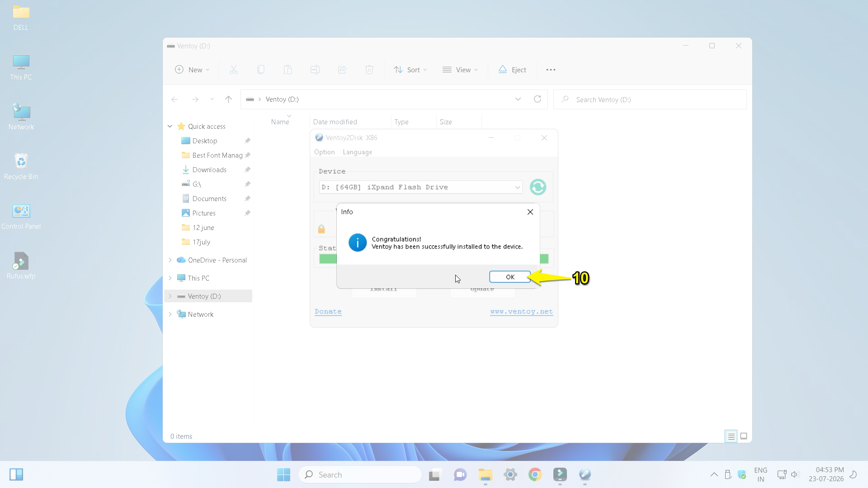Viewport: 868px width, 488px height.
Task: Select Downloads in Quick access
Action: point(209,170)
